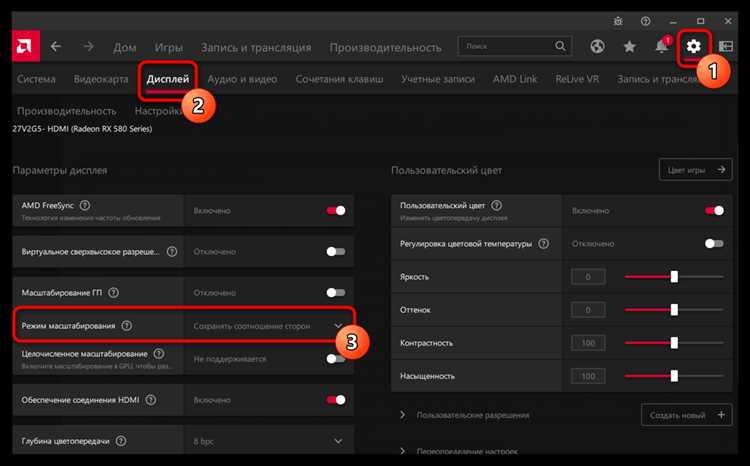Screen dimensions: 750x466
Task: Click the Яркость value box
Action: pos(588,277)
